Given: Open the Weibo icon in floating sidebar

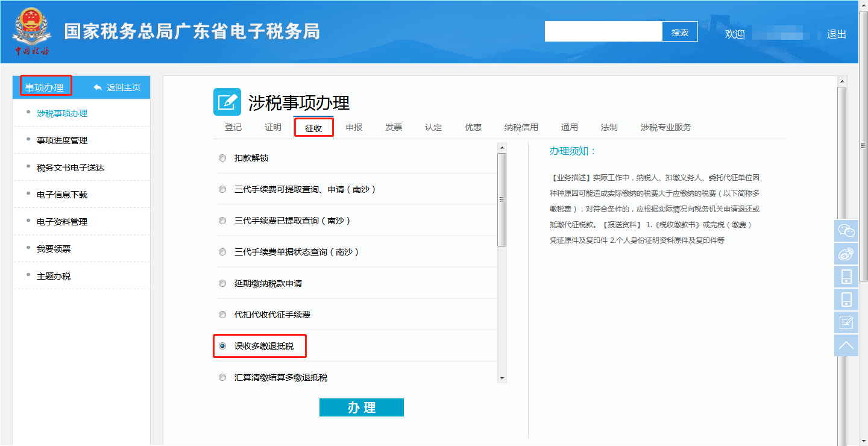Looking at the screenshot, I should coord(846,254).
